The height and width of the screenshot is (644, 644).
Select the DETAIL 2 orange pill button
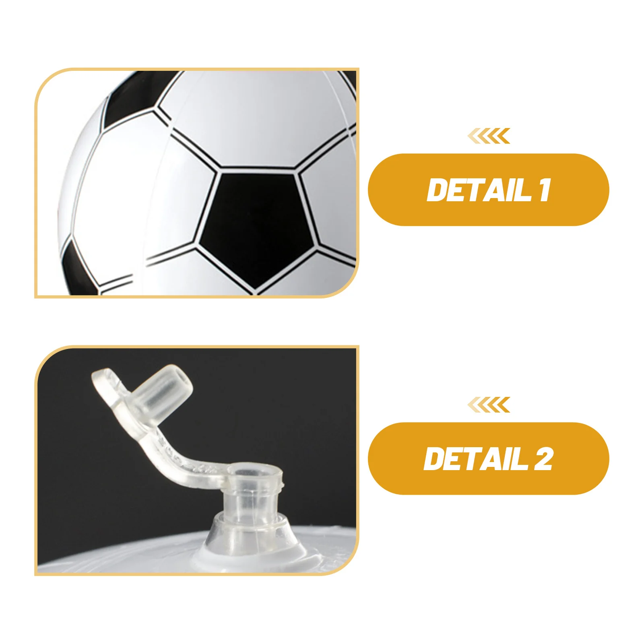tap(488, 458)
